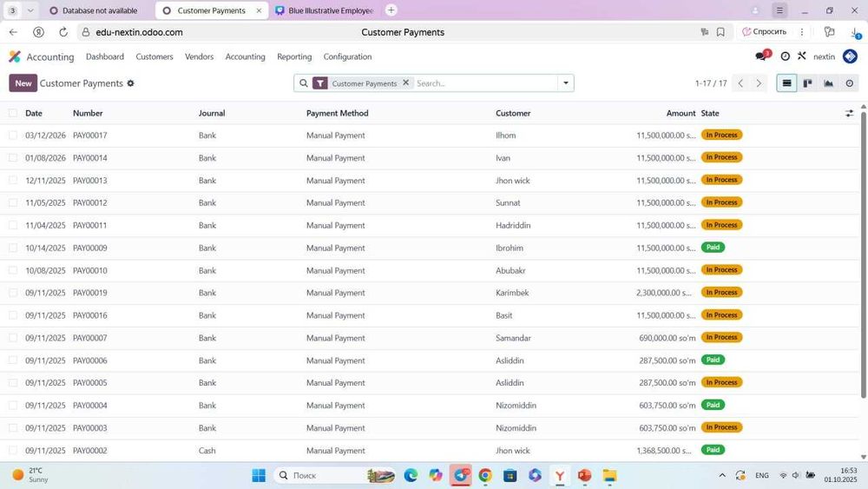This screenshot has height=489, width=868.
Task: Expand search filter options dropdown
Action: point(566,83)
